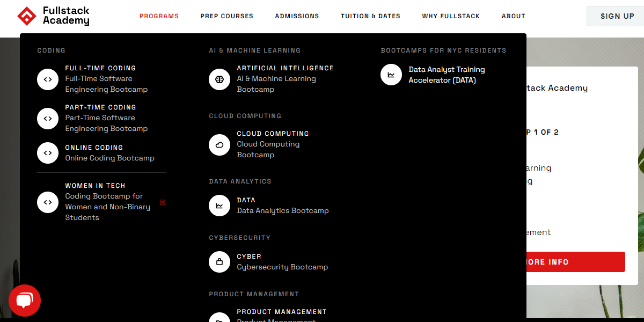Click the Online Coding Bootcamp icon
644x322 pixels.
[48, 153]
